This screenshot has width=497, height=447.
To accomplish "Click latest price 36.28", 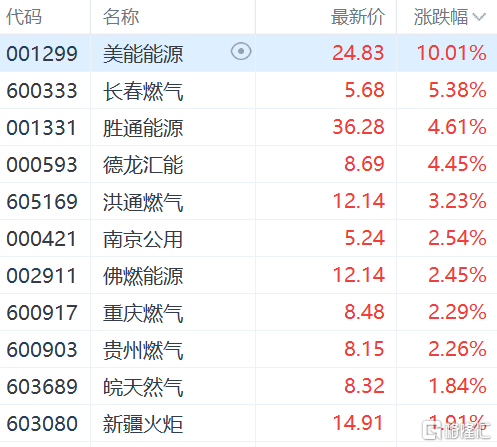I will pos(358,127).
